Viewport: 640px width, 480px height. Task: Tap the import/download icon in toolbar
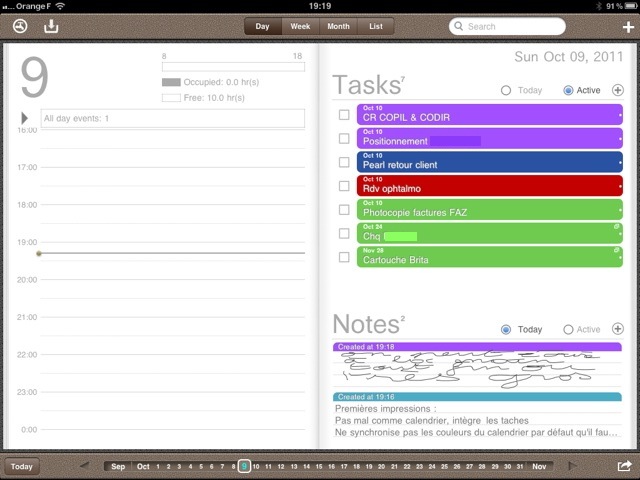[x=52, y=27]
